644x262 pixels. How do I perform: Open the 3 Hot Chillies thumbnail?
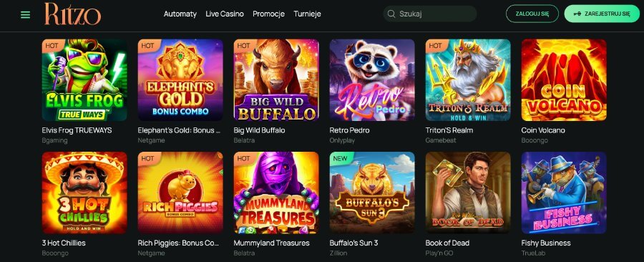pos(84,193)
